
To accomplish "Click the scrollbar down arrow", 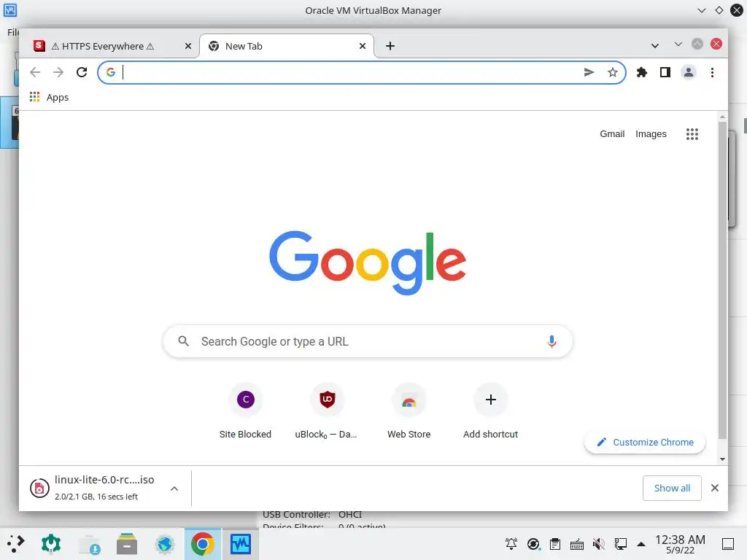I will click(x=723, y=459).
